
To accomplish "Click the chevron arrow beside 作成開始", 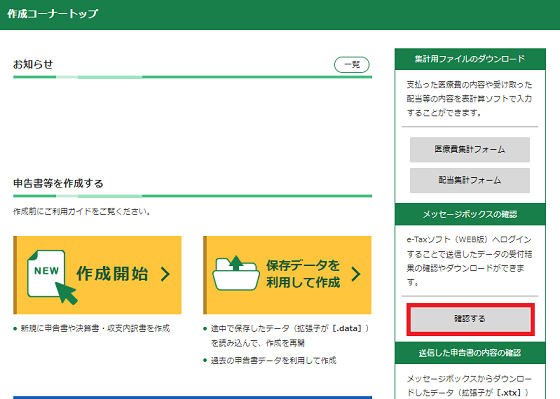I will [165, 274].
